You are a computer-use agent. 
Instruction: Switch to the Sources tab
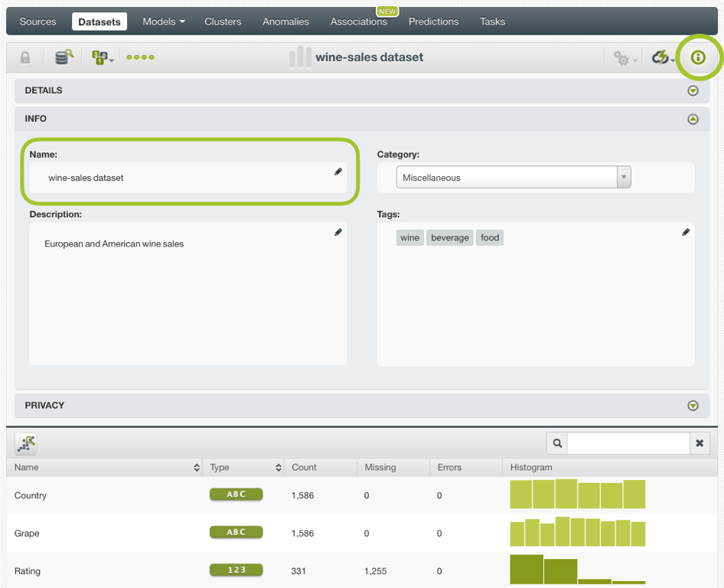pyautogui.click(x=38, y=21)
